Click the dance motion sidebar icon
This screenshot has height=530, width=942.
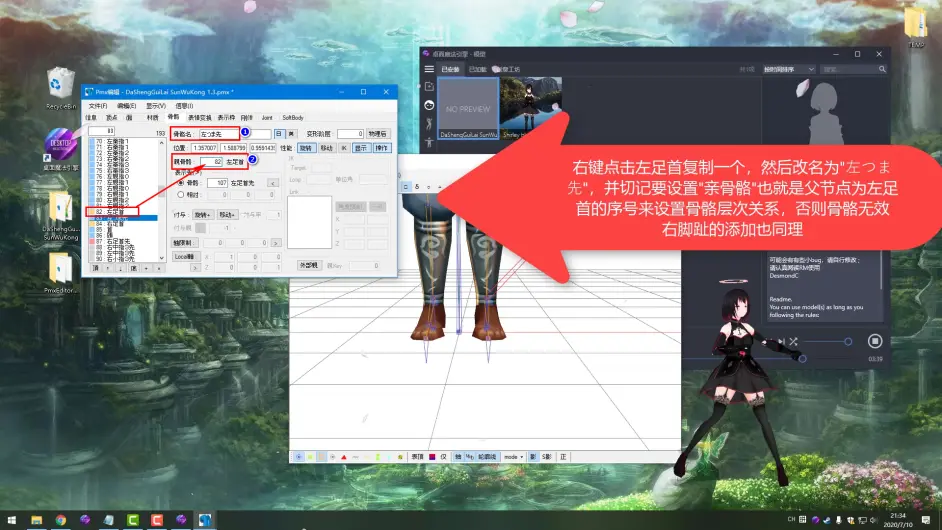(x=429, y=124)
